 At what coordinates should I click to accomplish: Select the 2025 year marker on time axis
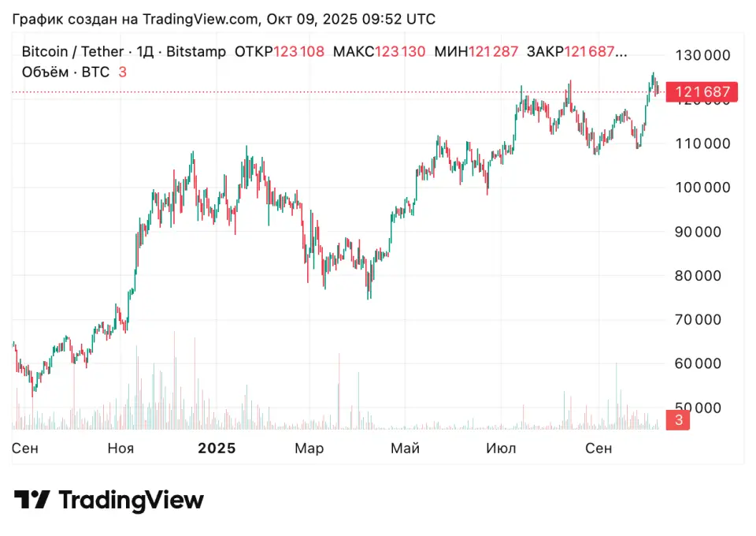point(217,449)
